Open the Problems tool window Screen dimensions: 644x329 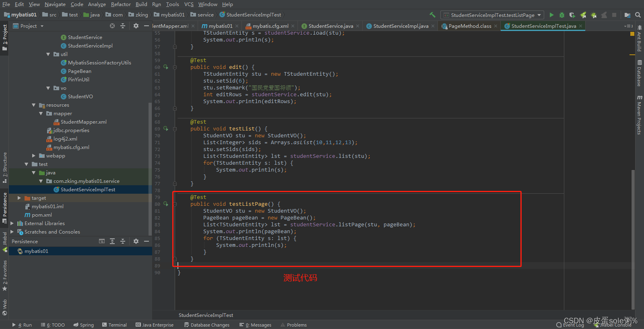point(293,325)
